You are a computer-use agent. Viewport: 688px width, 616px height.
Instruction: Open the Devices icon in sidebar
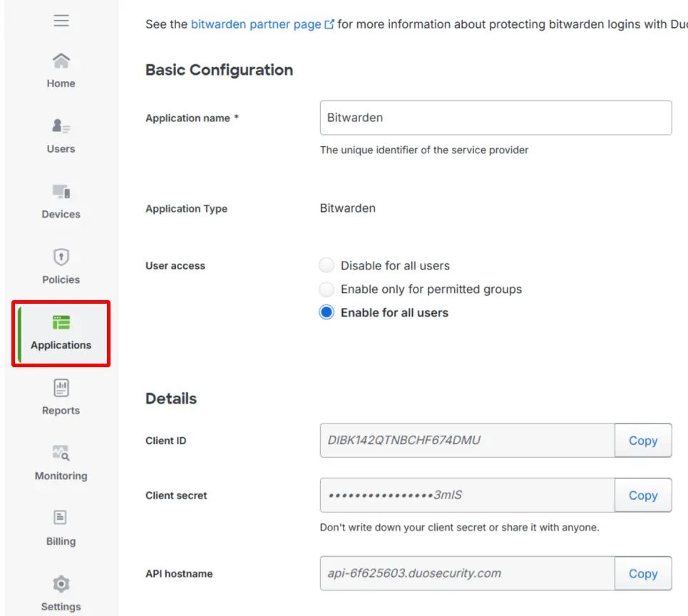tap(61, 191)
